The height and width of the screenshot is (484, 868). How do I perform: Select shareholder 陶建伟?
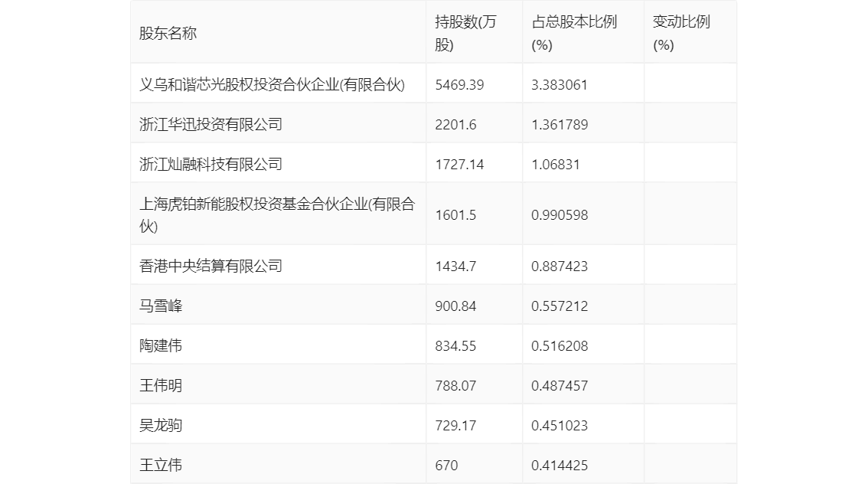tap(161, 346)
